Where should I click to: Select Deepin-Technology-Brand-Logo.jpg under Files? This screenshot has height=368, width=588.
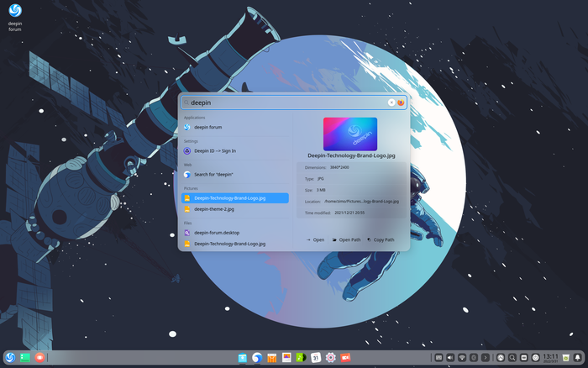[x=235, y=244]
